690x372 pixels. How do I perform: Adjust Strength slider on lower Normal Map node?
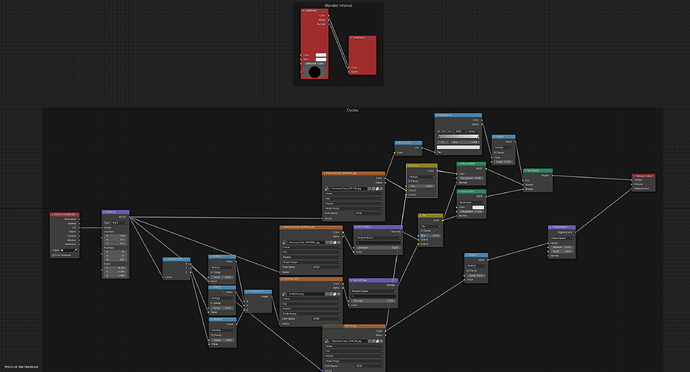click(x=373, y=301)
